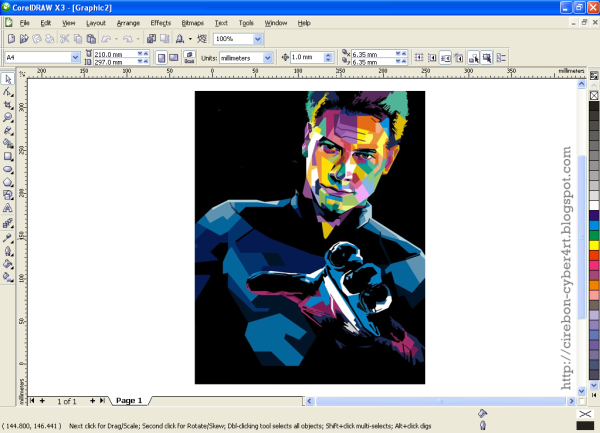Viewport: 600px width, 433px height.
Task: Select the Polygon tool
Action: point(8,182)
